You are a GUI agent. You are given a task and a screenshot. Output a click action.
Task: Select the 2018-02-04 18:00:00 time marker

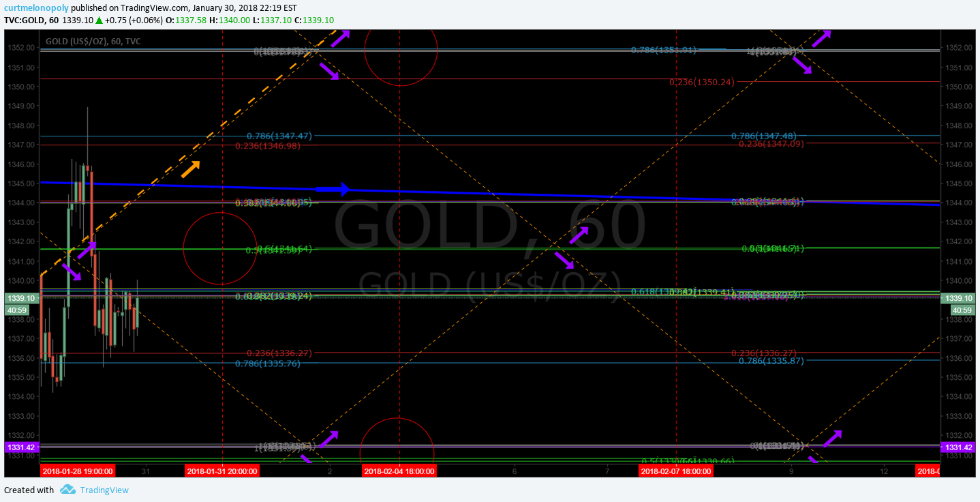[x=399, y=471]
